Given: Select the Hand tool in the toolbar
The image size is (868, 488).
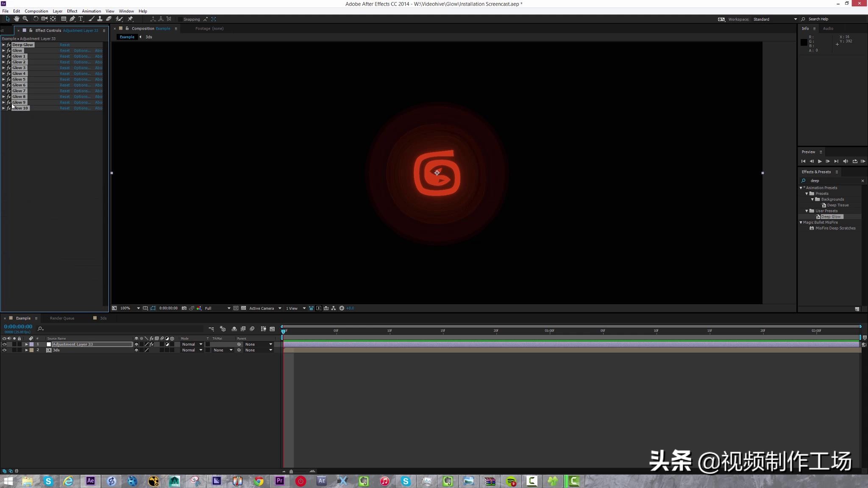Looking at the screenshot, I should [17, 19].
